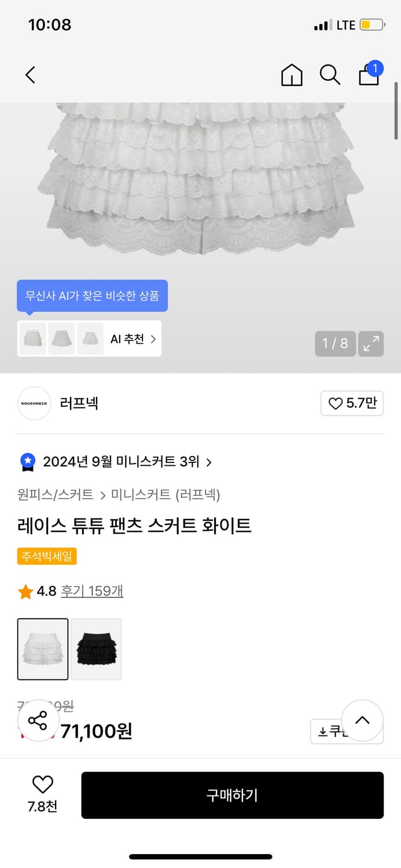Download the coupon button
401x868 pixels.
pos(332,732)
